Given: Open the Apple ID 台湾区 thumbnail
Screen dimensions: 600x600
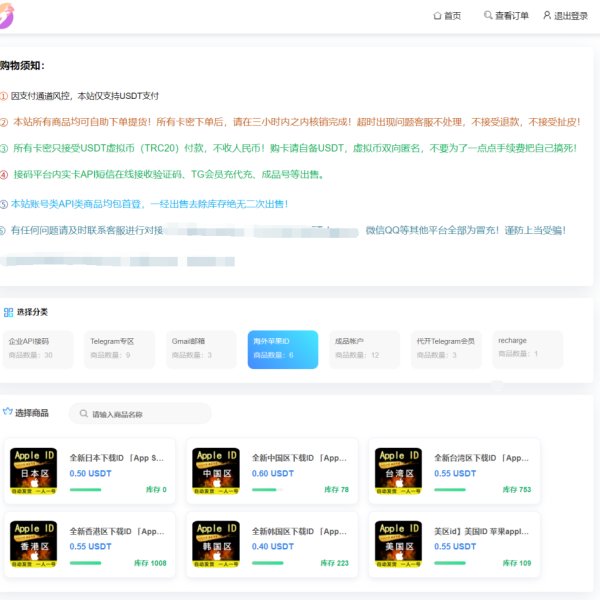Looking at the screenshot, I should pos(398,471).
